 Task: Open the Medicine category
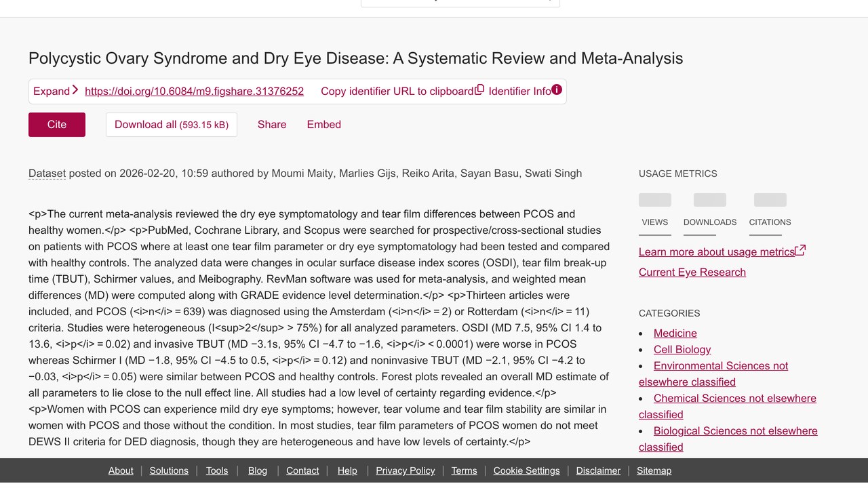click(x=675, y=333)
